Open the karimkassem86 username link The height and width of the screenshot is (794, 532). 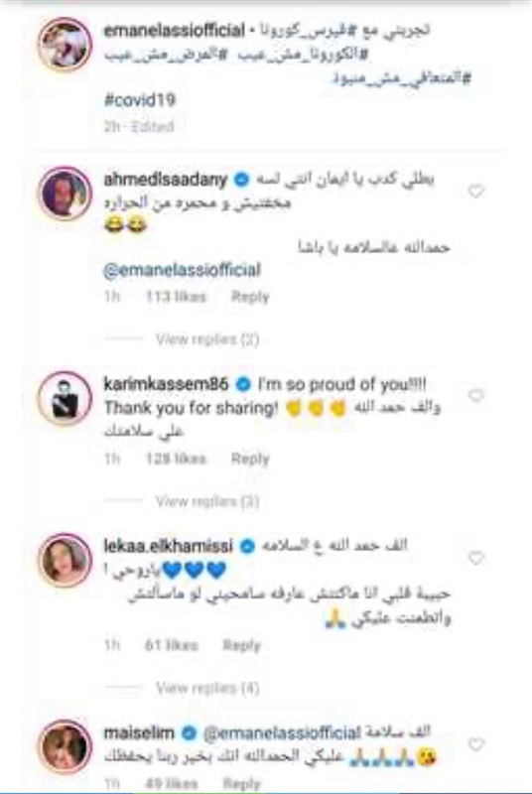pos(166,384)
